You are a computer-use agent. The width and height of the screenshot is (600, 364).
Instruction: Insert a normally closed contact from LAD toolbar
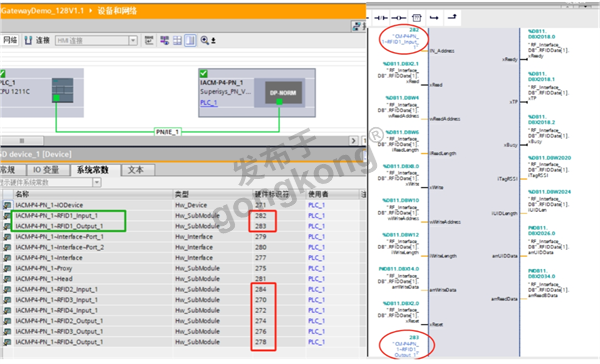coord(380,18)
